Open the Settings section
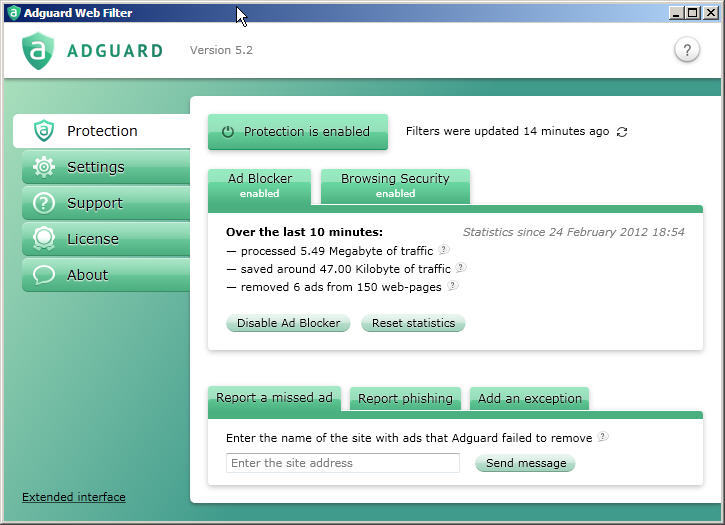The height and width of the screenshot is (525, 725). pos(95,167)
